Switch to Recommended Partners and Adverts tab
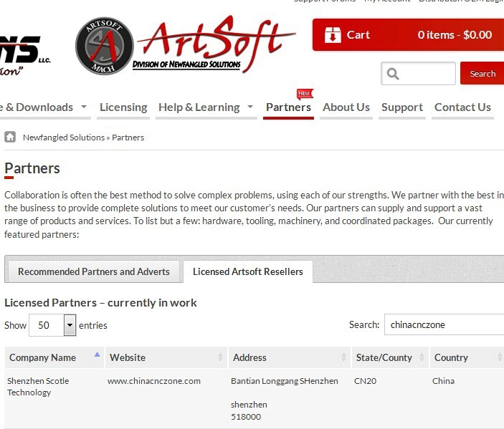Viewport: 504px width, 429px height. (94, 271)
